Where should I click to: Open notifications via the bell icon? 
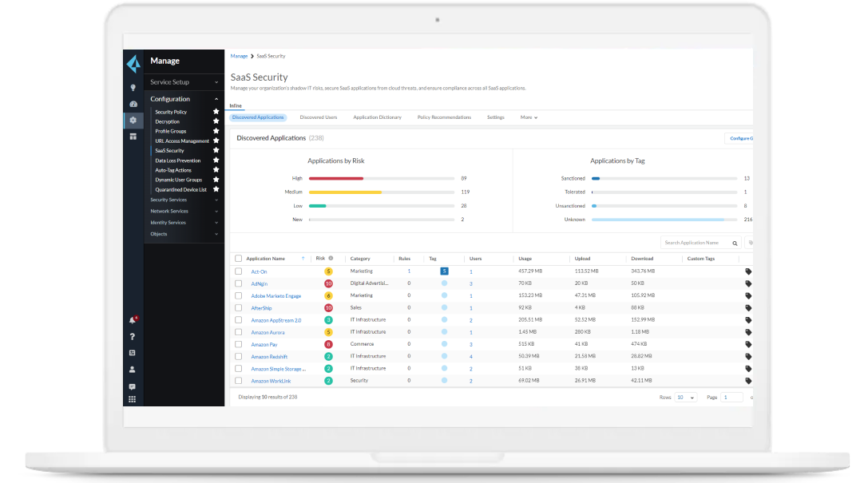click(133, 319)
